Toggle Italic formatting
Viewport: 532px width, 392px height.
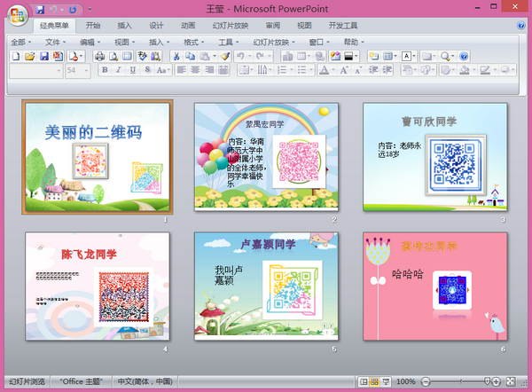(119, 70)
